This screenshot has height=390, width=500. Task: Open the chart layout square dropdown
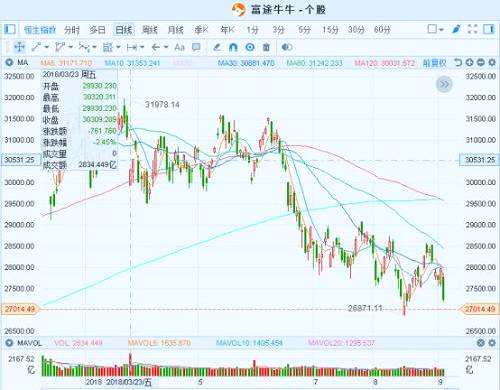(435, 29)
